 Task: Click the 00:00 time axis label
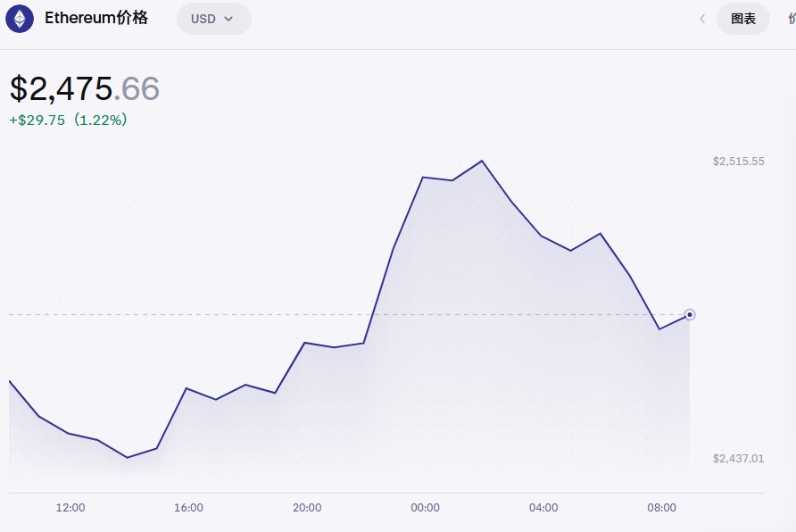point(426,508)
